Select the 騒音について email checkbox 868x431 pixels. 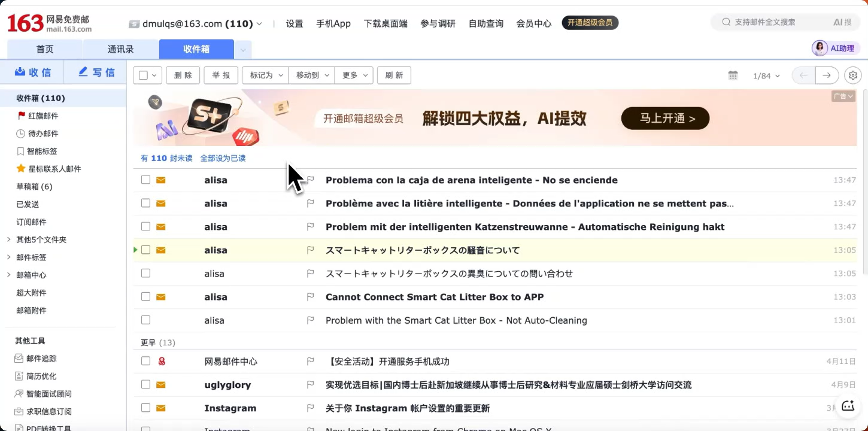pos(145,250)
